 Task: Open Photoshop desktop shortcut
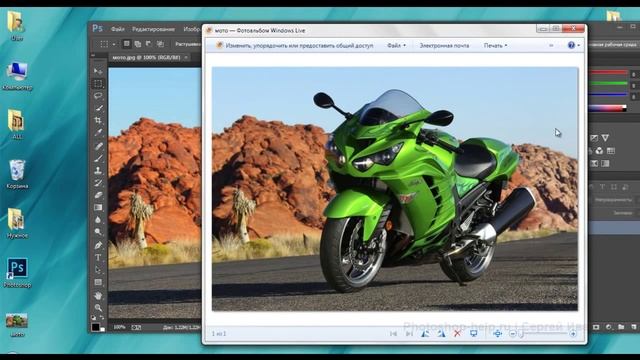[17, 272]
